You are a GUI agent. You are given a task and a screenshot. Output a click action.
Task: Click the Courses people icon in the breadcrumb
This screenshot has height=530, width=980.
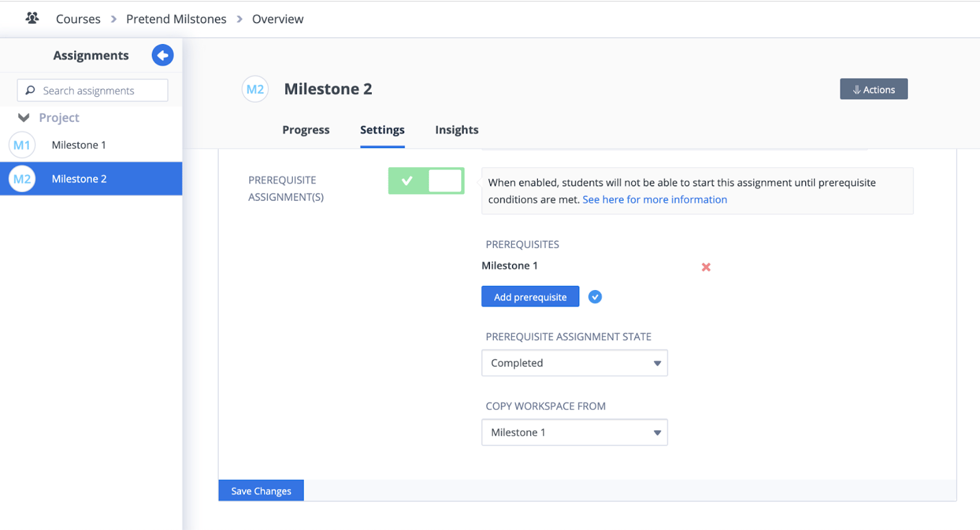[x=33, y=18]
